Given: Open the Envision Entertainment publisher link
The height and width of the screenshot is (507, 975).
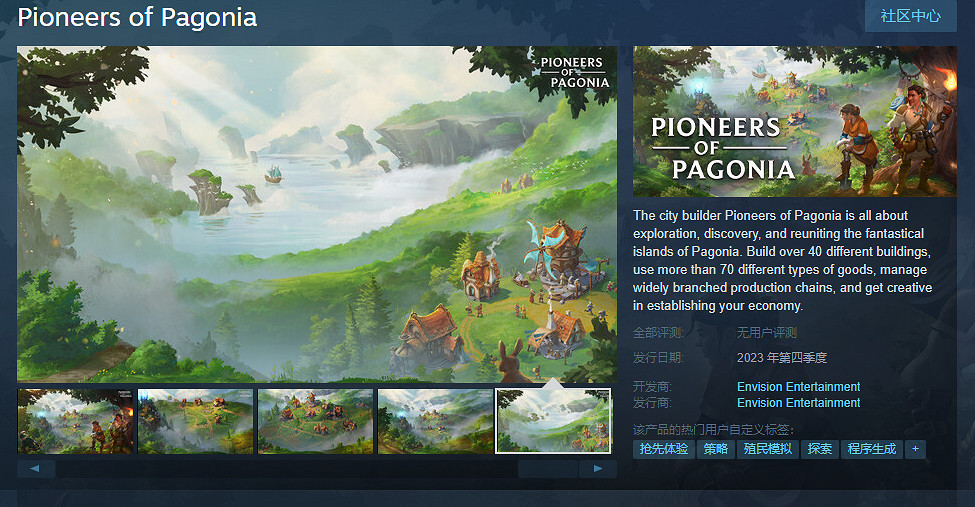Looking at the screenshot, I should click(798, 402).
